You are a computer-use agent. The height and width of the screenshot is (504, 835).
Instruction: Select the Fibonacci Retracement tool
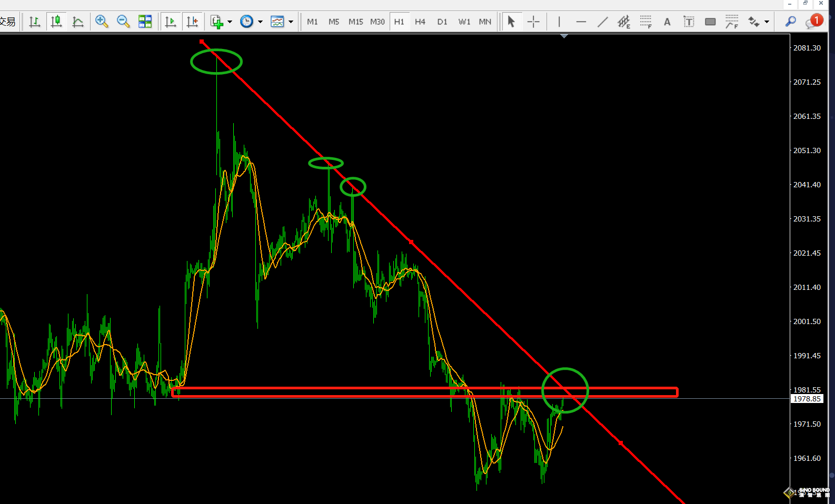[x=645, y=22]
